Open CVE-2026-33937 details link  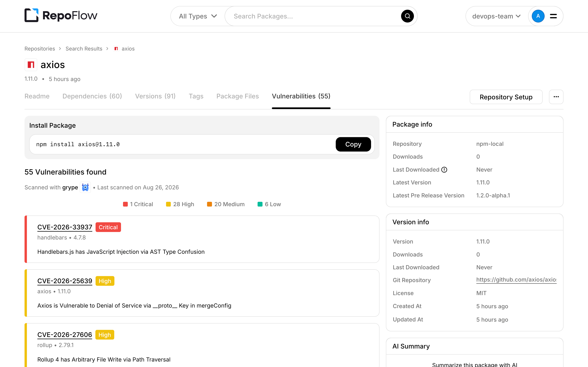click(65, 227)
